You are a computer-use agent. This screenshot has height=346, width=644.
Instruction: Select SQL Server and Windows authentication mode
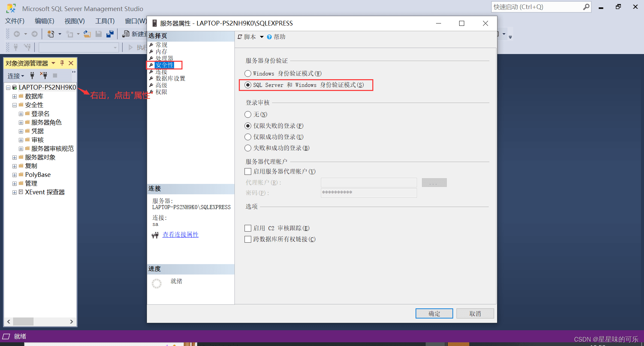[248, 85]
